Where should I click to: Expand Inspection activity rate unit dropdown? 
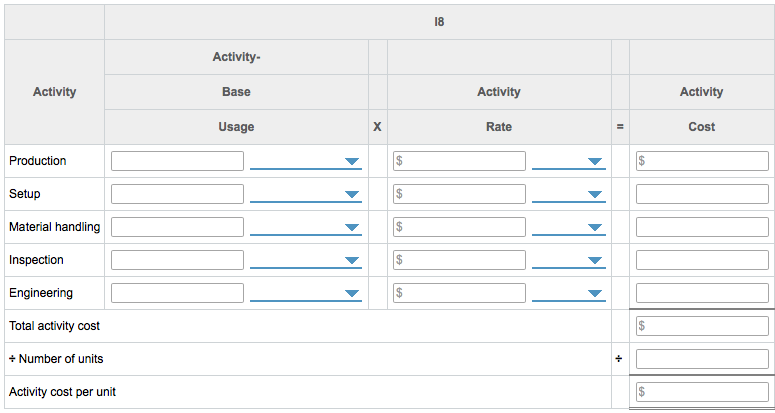click(569, 260)
